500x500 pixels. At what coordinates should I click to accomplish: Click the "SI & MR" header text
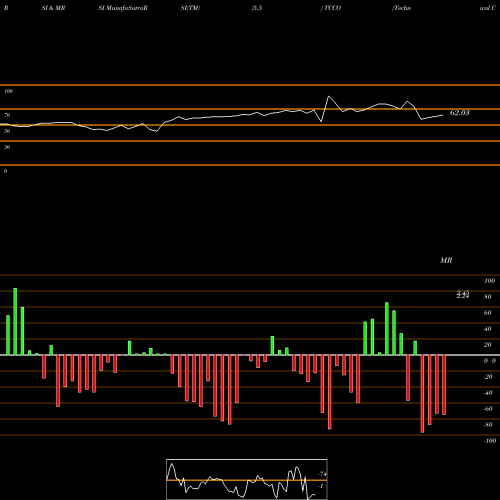pyautogui.click(x=53, y=8)
